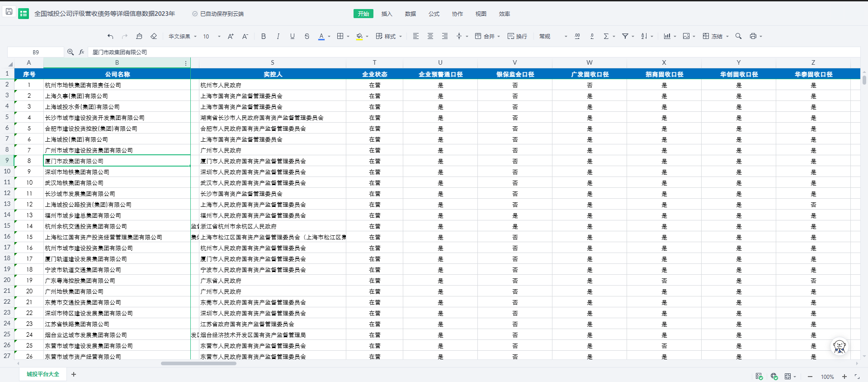Select the format painter tool
Viewport: 868px width, 382px height.
click(139, 36)
